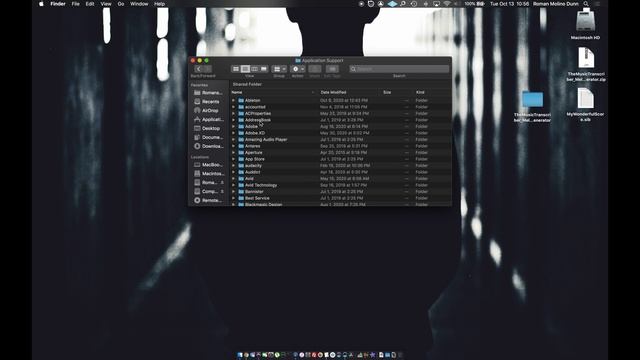
Task: Switch Finder to icon view
Action: pyautogui.click(x=236, y=69)
